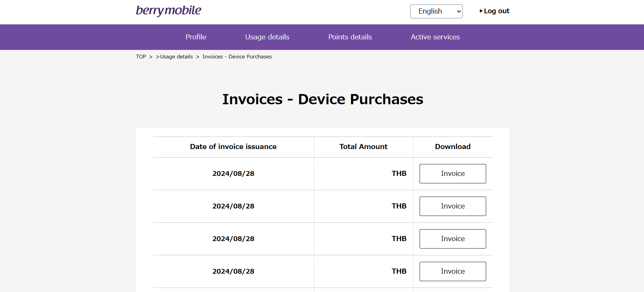
Task: Click THB in the second row
Action: pos(399,206)
